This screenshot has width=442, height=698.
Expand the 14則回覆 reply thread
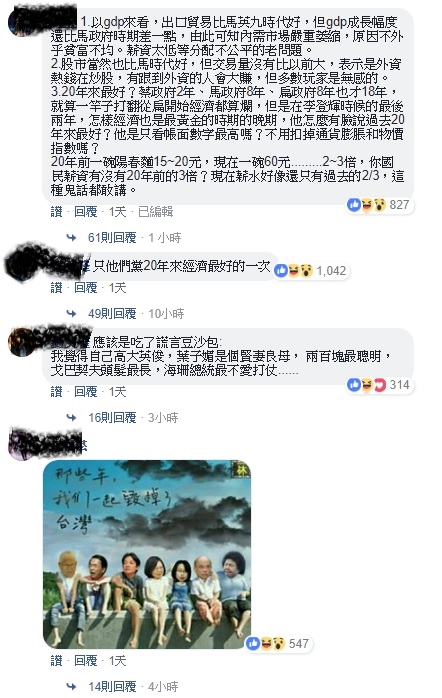tap(112, 687)
